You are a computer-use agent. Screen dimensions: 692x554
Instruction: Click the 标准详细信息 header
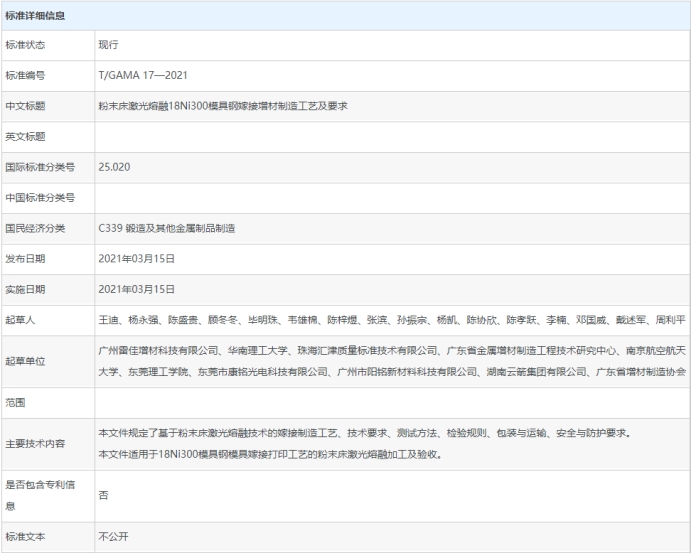37,15
